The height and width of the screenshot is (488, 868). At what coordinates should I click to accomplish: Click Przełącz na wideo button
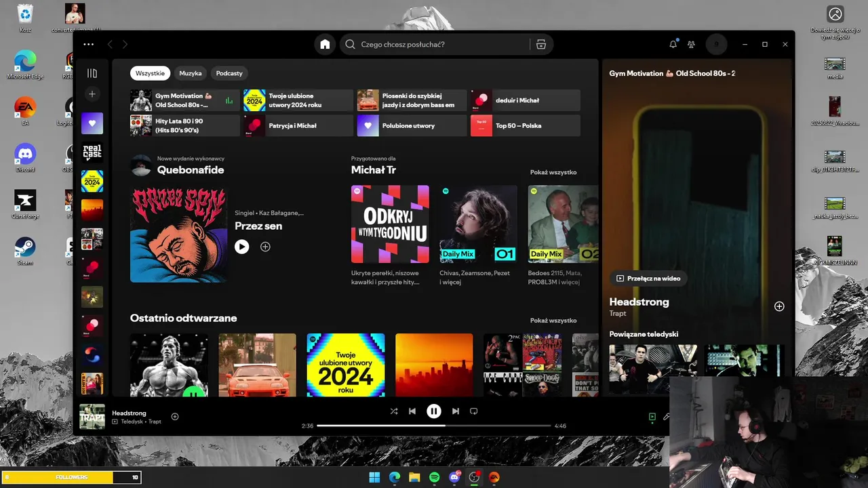(x=648, y=278)
